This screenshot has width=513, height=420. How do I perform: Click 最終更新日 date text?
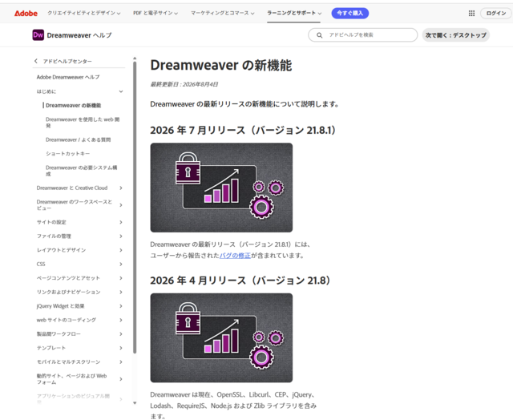click(184, 84)
